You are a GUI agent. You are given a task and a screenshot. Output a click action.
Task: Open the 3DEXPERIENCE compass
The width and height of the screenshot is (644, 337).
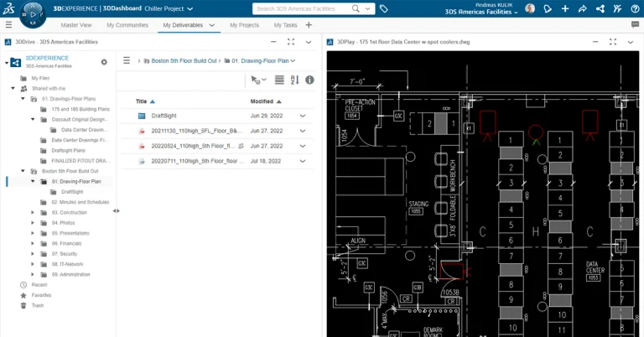[30, 13]
